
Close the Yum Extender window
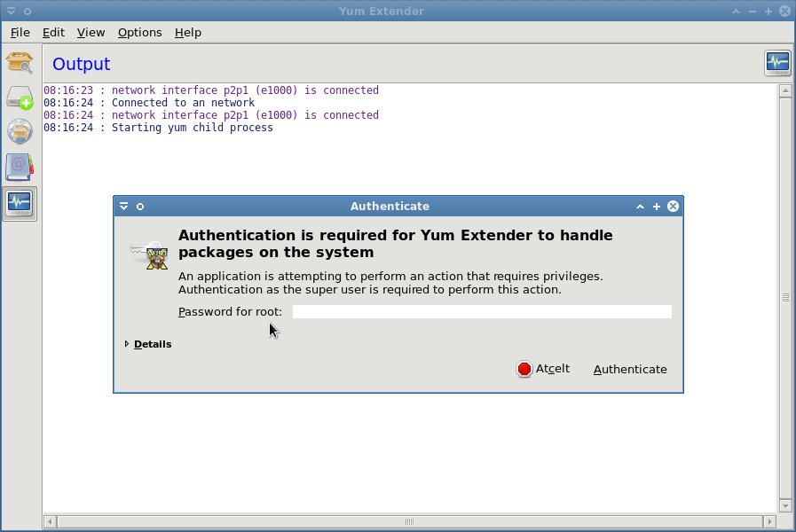pyautogui.click(x=784, y=12)
